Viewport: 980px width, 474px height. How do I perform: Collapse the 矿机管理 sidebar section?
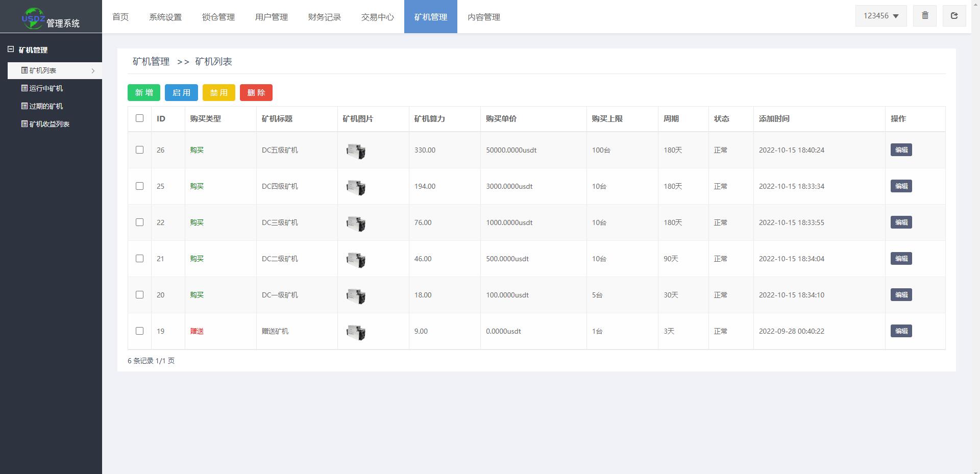(11, 49)
